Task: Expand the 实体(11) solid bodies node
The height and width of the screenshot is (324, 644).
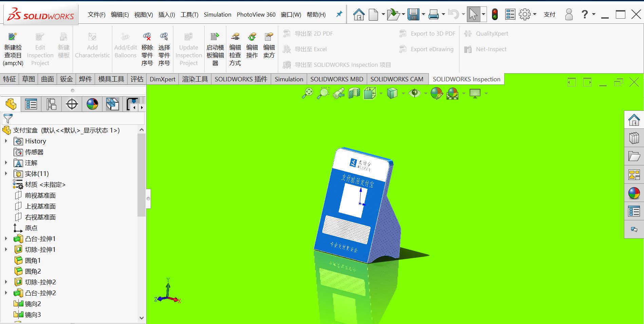Action: 6,174
